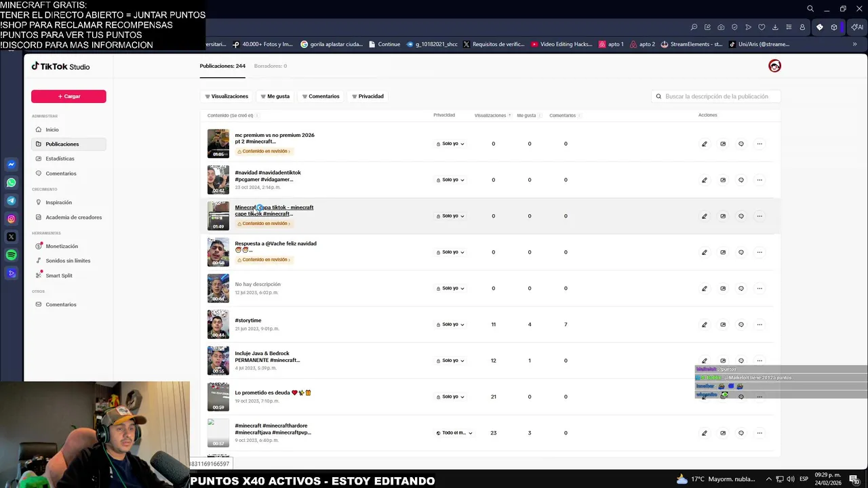The image size is (868, 488).
Task: Open 'Todo el m...' privacy dropdown for '#minecraft' row
Action: click(x=454, y=433)
